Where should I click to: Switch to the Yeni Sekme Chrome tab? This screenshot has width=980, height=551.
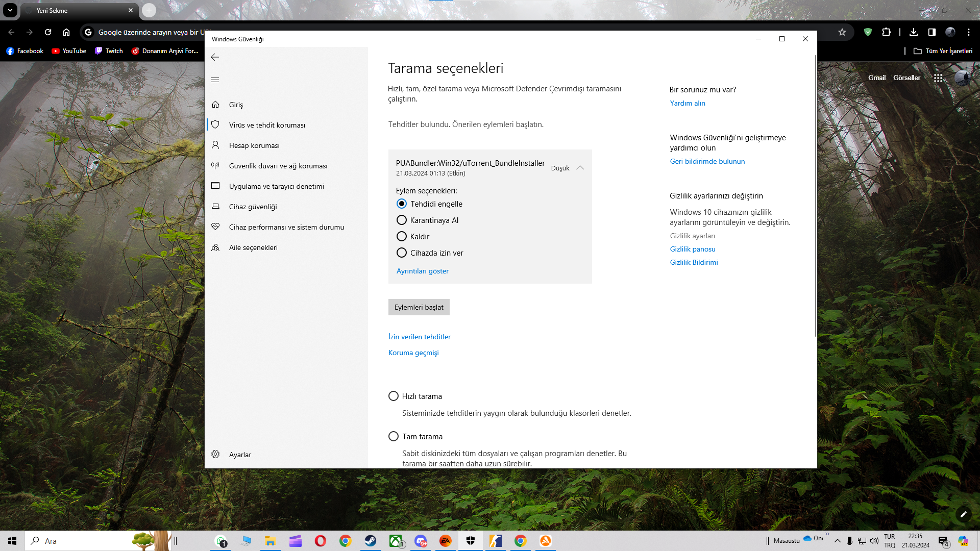pyautogui.click(x=79, y=10)
